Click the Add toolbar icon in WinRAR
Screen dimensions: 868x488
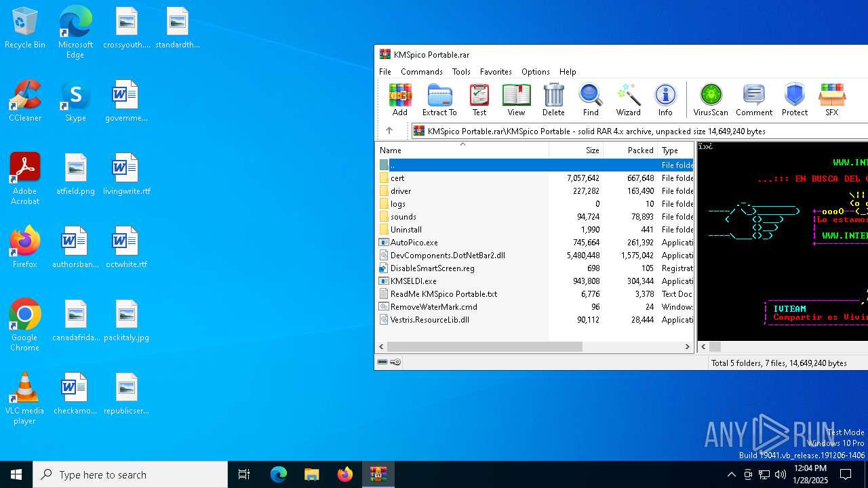[x=400, y=100]
